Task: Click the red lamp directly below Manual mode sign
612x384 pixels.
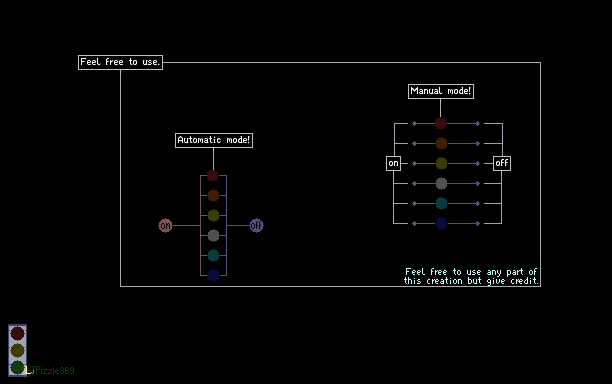Action: click(441, 123)
